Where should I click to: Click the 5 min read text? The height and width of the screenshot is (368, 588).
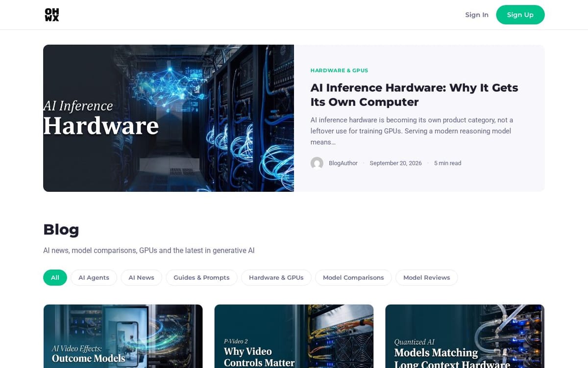[447, 163]
